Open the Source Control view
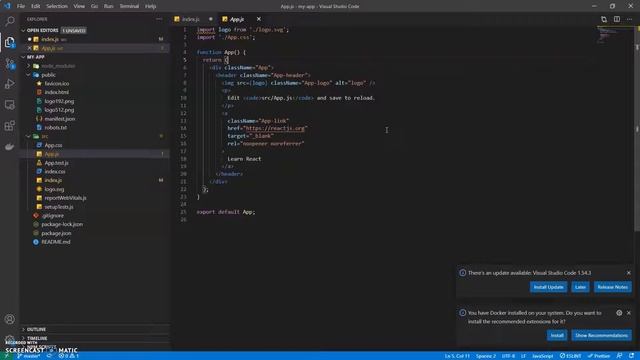 click(9, 63)
